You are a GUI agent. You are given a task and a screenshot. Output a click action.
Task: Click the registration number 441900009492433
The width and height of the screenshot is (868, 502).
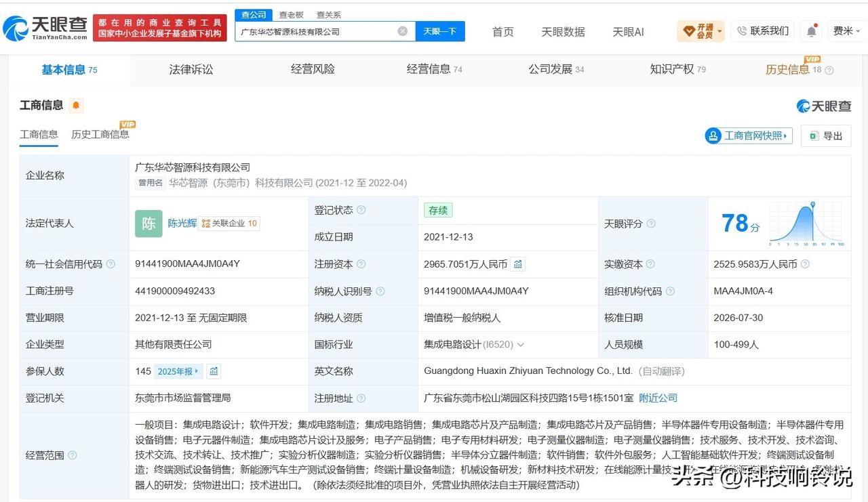(175, 291)
